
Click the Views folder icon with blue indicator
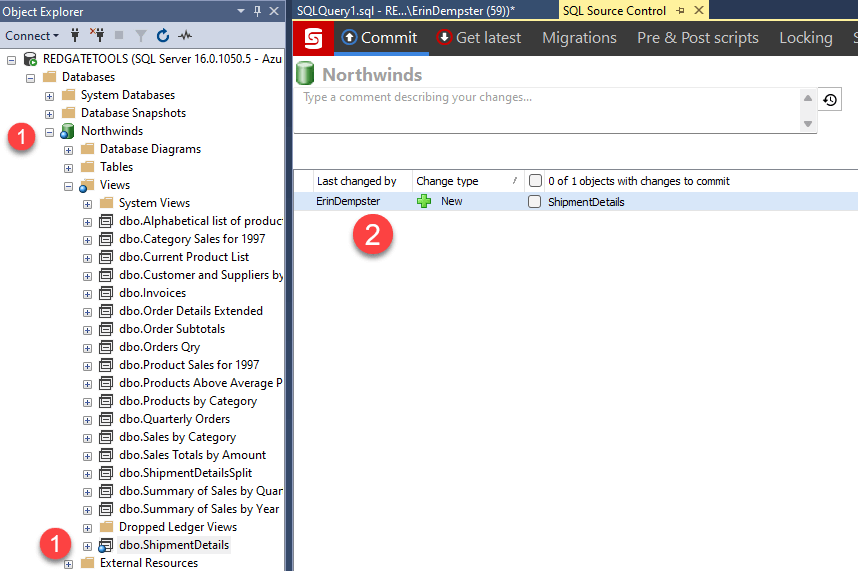pyautogui.click(x=86, y=185)
